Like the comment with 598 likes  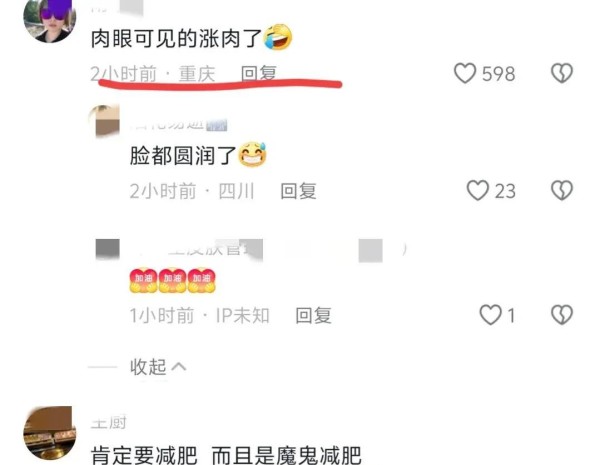click(x=465, y=73)
